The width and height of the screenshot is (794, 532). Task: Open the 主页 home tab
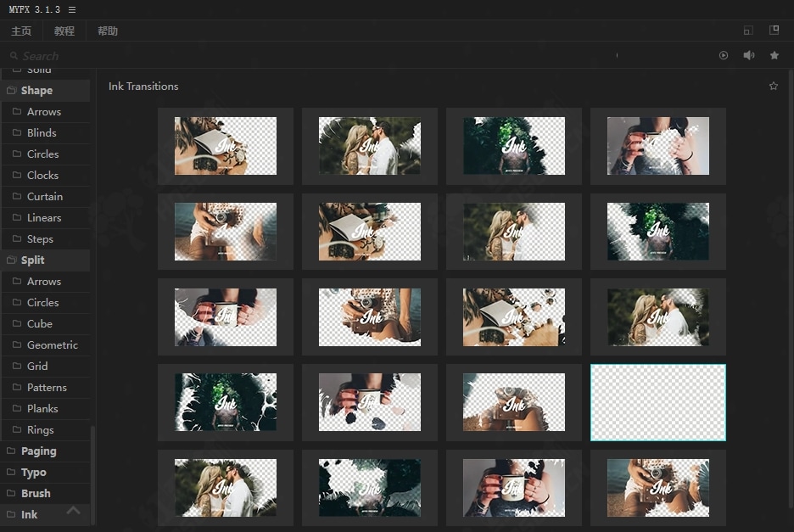(x=21, y=31)
